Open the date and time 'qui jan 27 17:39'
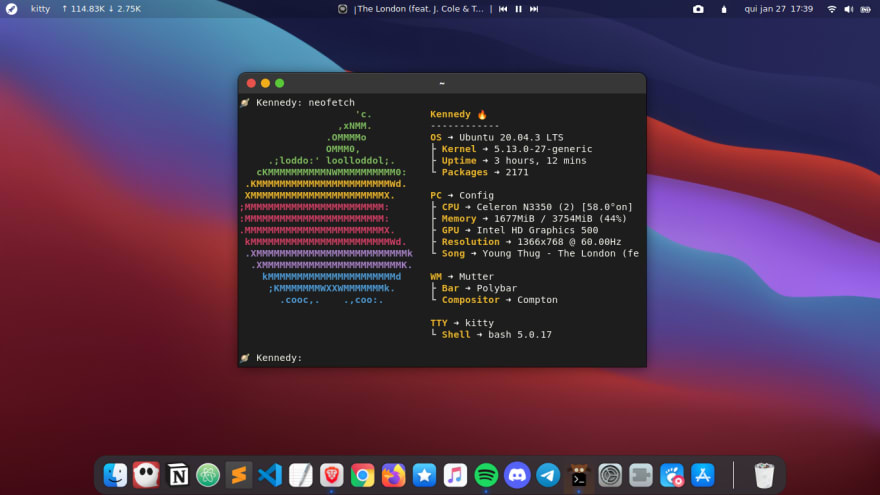The height and width of the screenshot is (495, 880). (x=778, y=9)
